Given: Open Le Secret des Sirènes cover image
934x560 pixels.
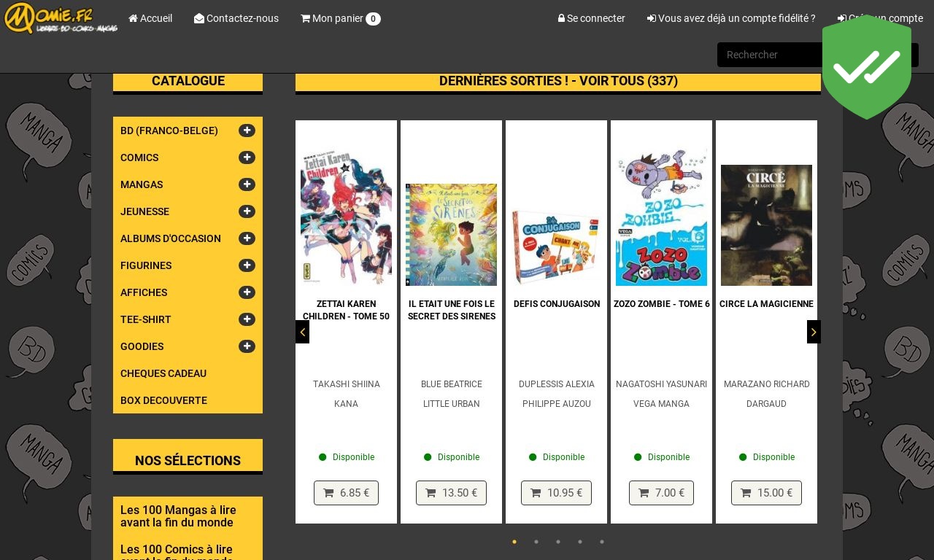Looking at the screenshot, I should 451,235.
